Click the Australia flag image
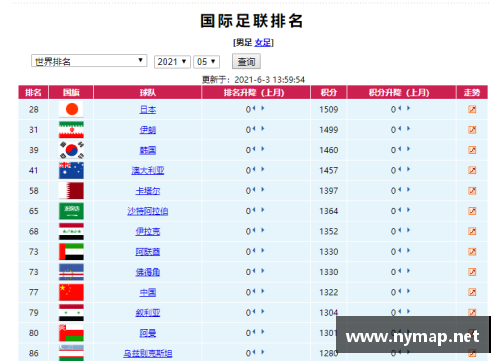Viewport: 500px width, 362px height. pos(71,170)
